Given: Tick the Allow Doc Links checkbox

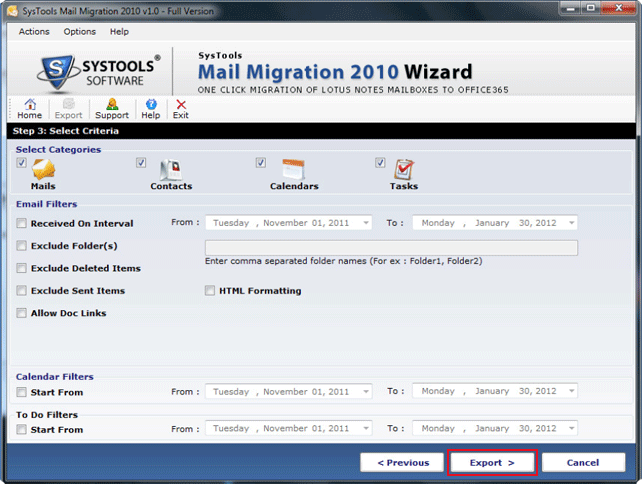Looking at the screenshot, I should (21, 313).
